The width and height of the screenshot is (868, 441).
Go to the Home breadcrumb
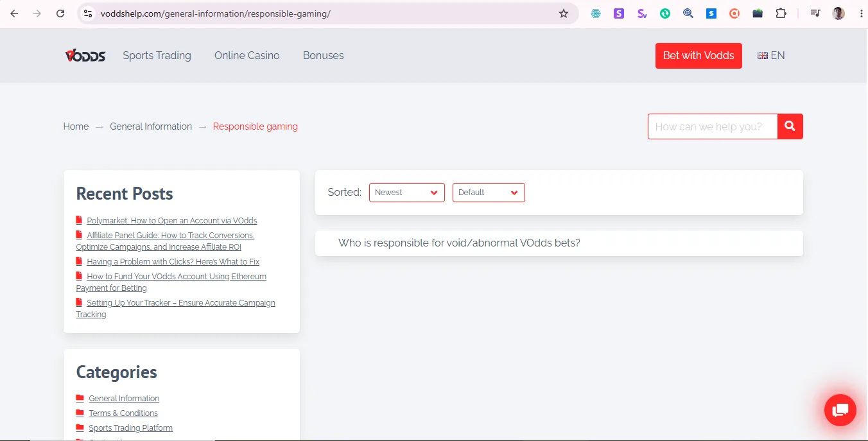(x=76, y=126)
